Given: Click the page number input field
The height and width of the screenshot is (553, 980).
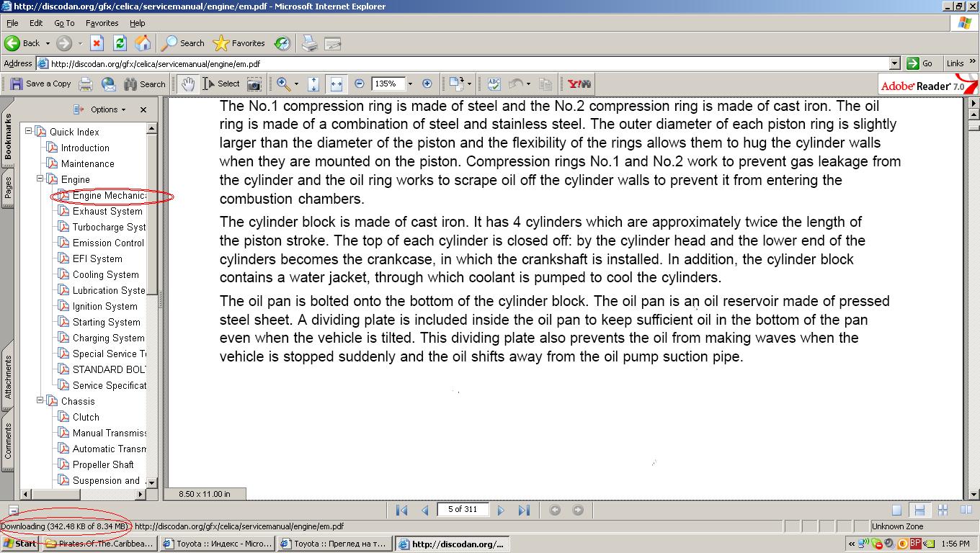Looking at the screenshot, I should coord(462,509).
